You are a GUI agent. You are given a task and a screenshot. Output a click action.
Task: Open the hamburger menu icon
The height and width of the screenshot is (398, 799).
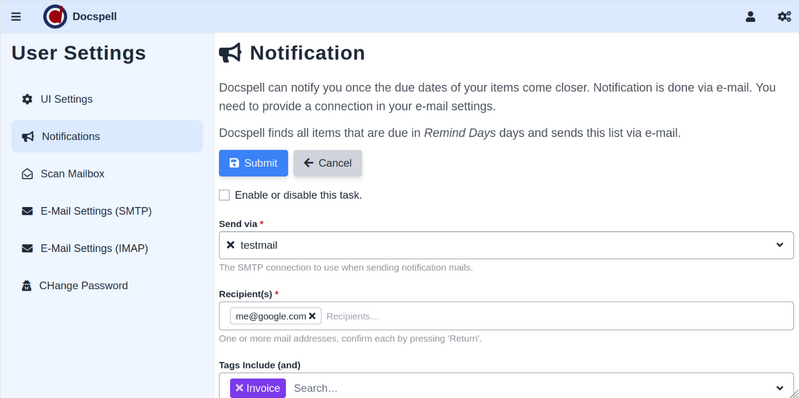pyautogui.click(x=16, y=17)
